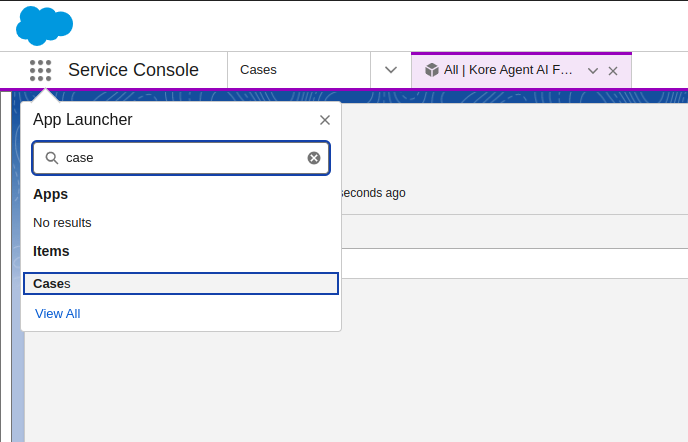Click the Apps section heading

click(50, 194)
